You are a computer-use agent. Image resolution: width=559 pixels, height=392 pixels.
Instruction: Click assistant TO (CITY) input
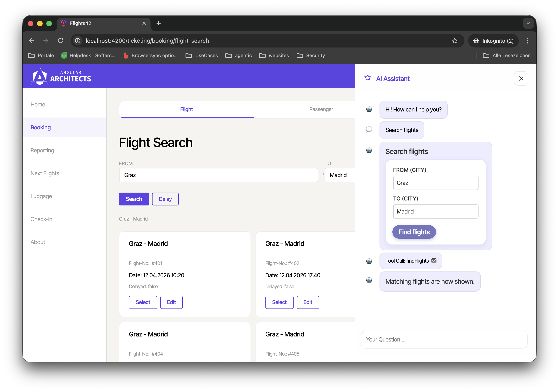(436, 211)
